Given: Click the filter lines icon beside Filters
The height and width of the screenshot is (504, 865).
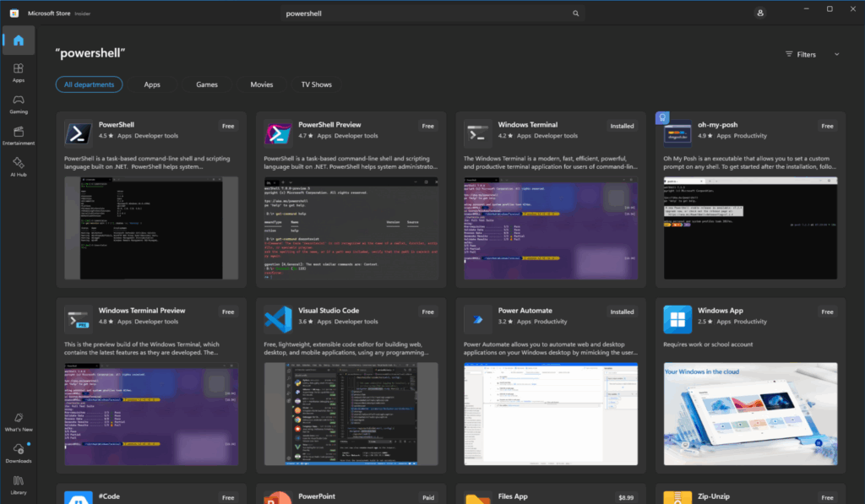Looking at the screenshot, I should pos(789,54).
